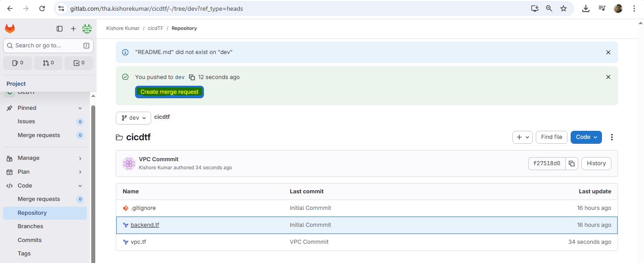Open Branches in the sidebar
Screen dimensions: 644x263
click(x=30, y=226)
